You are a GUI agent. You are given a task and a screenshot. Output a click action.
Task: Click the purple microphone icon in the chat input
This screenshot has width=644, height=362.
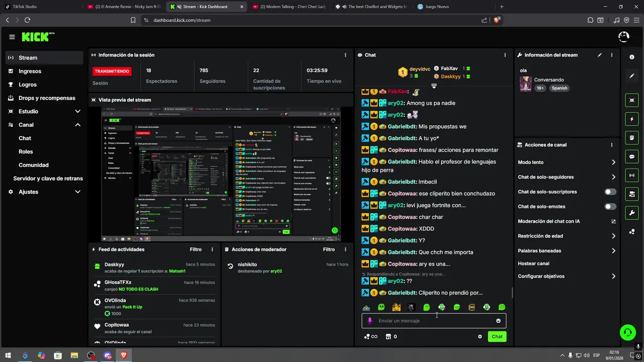point(370,321)
